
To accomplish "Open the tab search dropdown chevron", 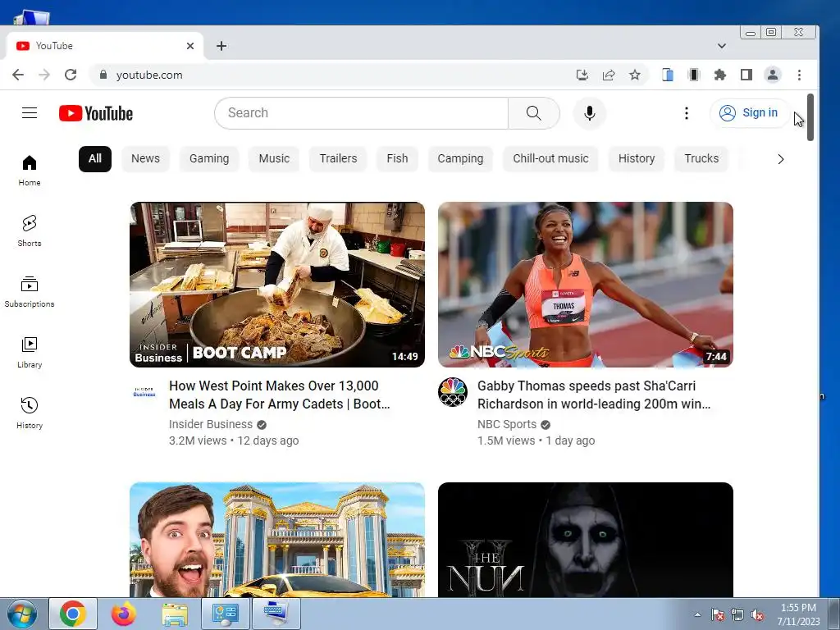I will coord(722,46).
